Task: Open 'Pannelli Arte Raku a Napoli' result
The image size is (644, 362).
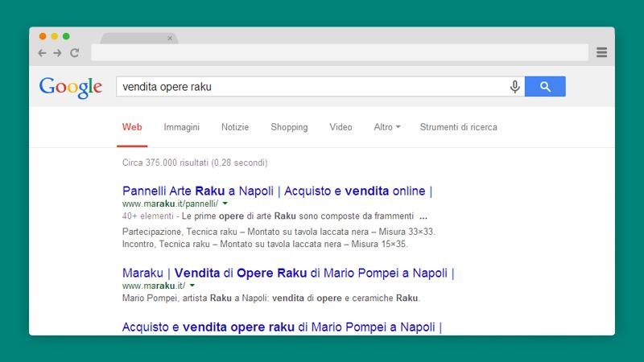Action: tap(277, 191)
